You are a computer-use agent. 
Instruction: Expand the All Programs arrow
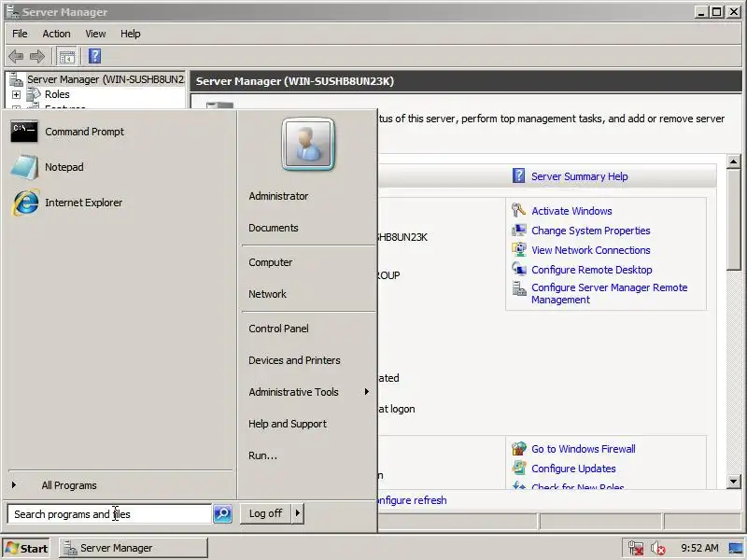pyautogui.click(x=14, y=484)
